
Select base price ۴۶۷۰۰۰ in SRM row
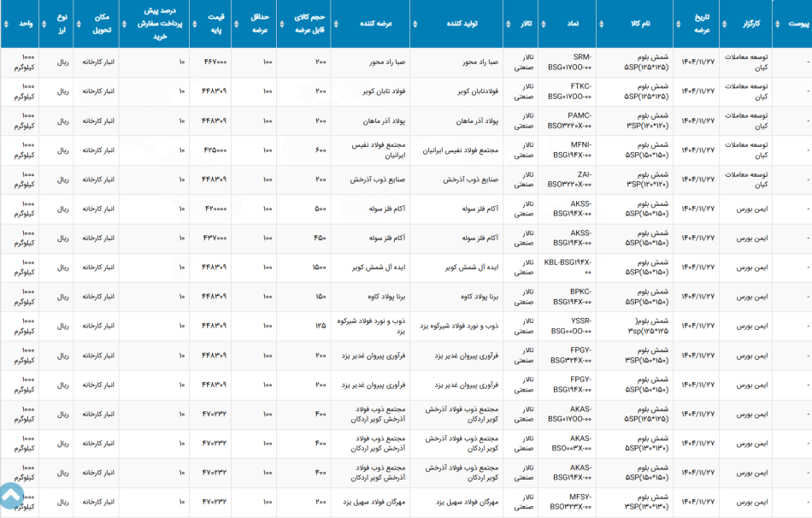tap(215, 62)
